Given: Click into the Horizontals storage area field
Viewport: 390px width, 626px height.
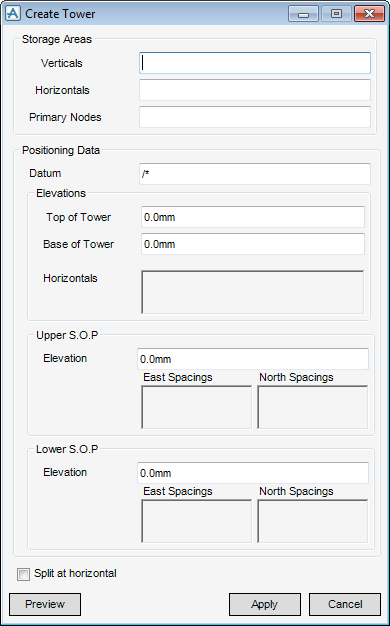Looking at the screenshot, I should coord(255,90).
